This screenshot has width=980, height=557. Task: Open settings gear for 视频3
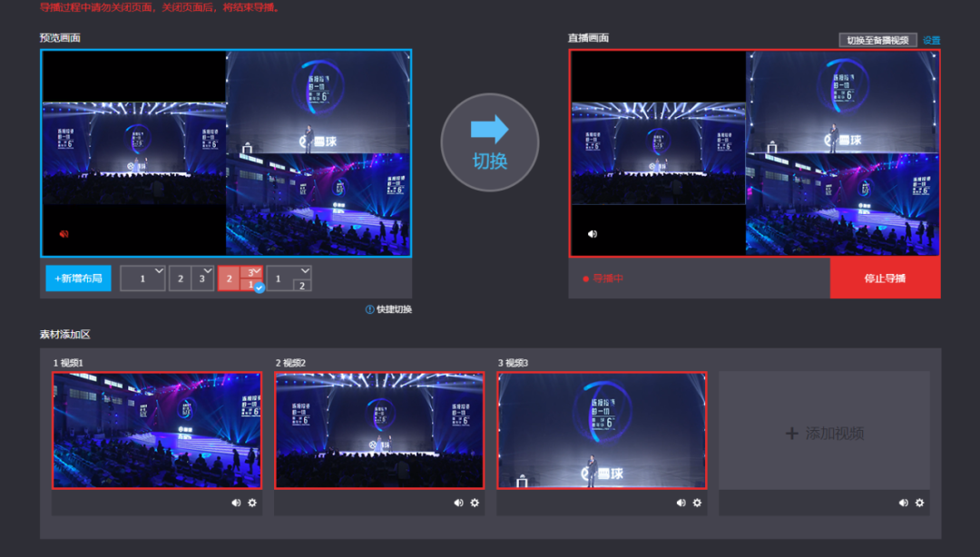click(697, 503)
